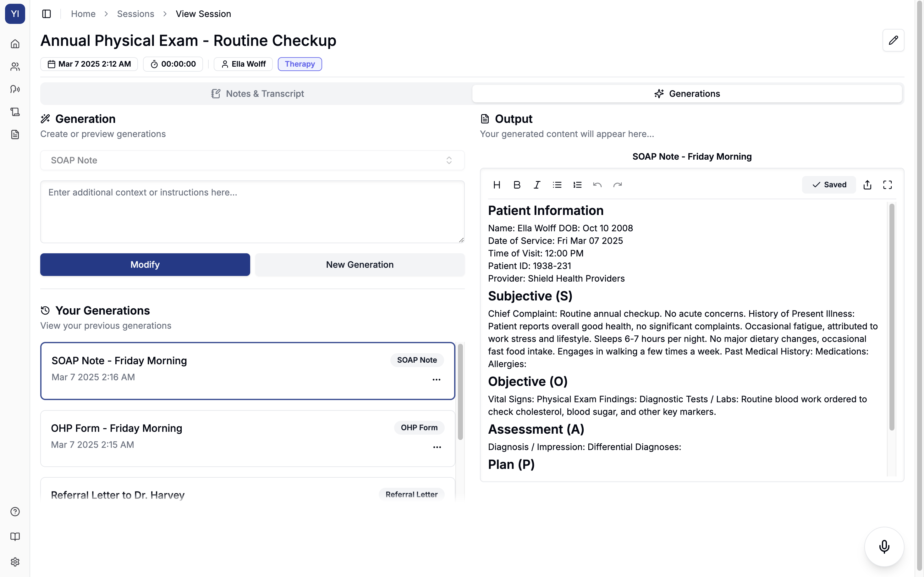Insert a numbered list
Screen dimensions: 924x577
[577, 185]
